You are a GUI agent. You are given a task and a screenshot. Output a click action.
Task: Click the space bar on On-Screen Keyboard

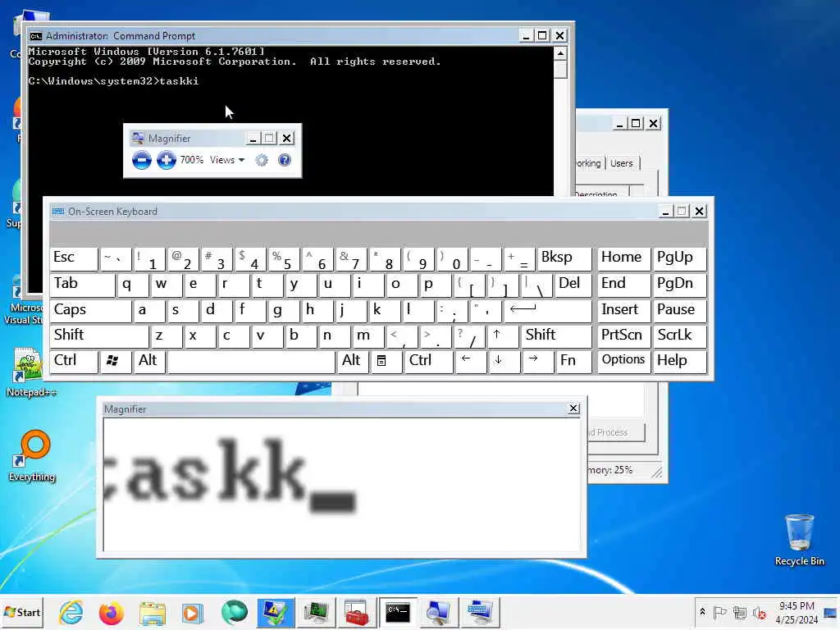(x=251, y=361)
